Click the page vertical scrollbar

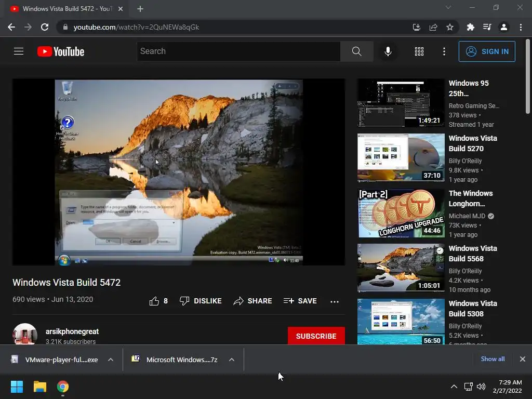(x=528, y=76)
